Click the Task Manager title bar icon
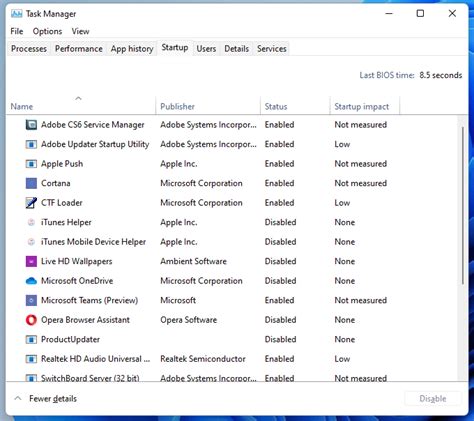The height and width of the screenshot is (421, 474). tap(16, 14)
